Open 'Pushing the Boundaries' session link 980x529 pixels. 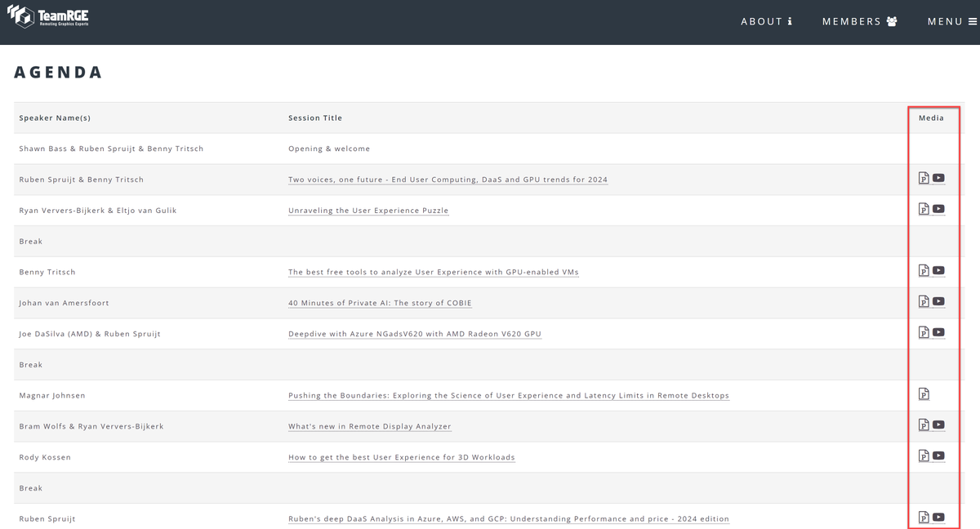(509, 395)
